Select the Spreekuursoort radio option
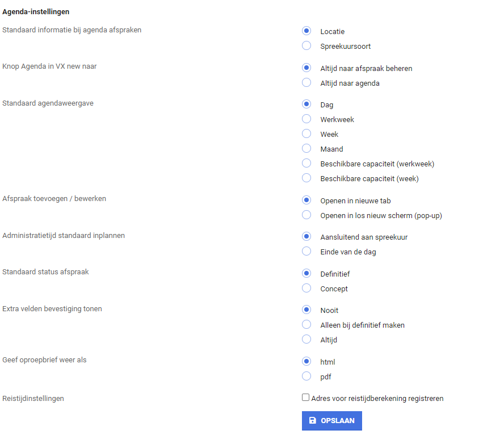Viewport: 504px width, 439px height. point(306,46)
